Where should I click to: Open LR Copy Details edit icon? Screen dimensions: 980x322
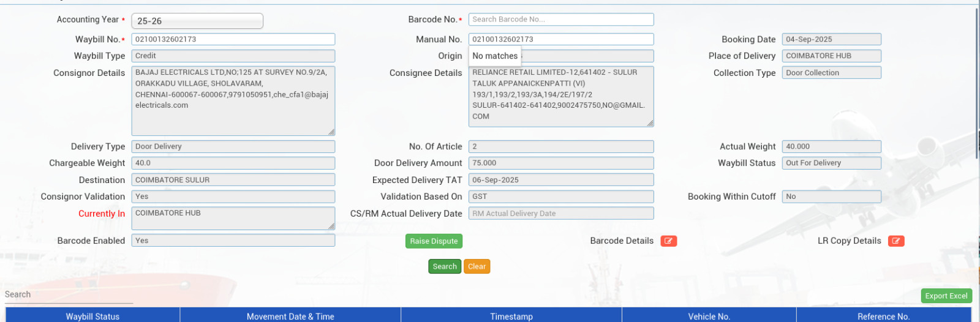click(896, 241)
